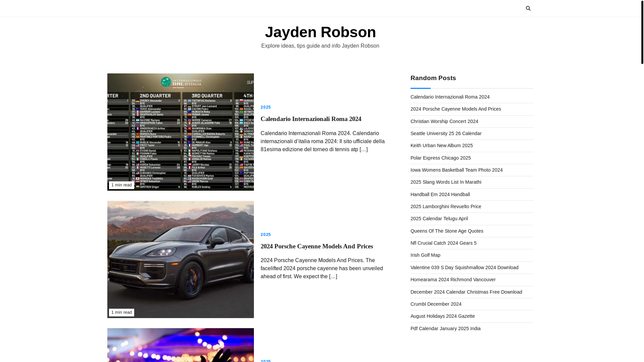Screen dimensions: 644x362
Task: Select the '1 min read' badge on the tennis thumbnail
Action: tap(121, 185)
